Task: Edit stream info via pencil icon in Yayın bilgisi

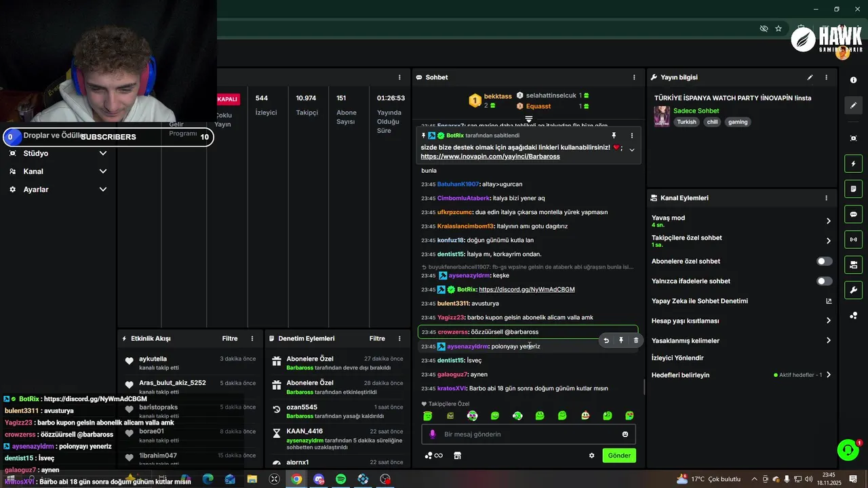Action: pos(810,77)
